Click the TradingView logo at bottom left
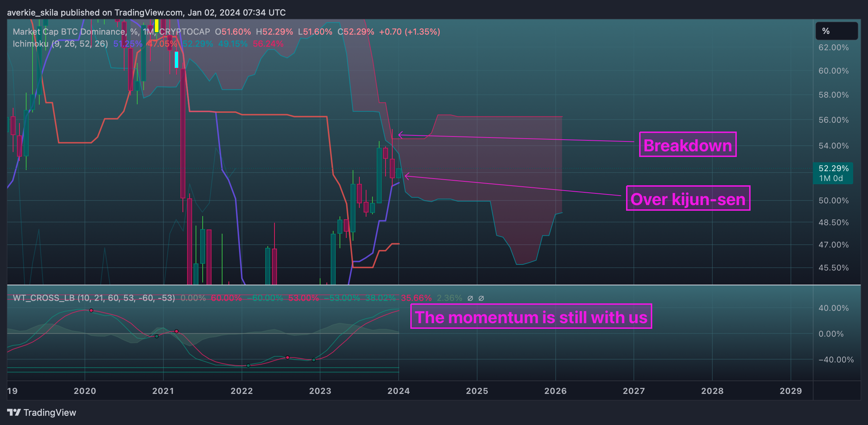Image resolution: width=868 pixels, height=425 pixels. click(x=41, y=412)
